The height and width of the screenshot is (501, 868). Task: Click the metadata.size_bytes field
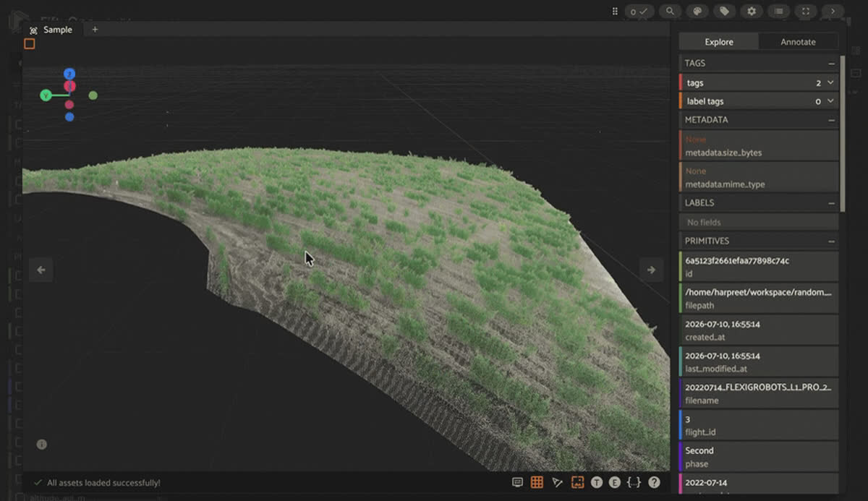tap(759, 145)
